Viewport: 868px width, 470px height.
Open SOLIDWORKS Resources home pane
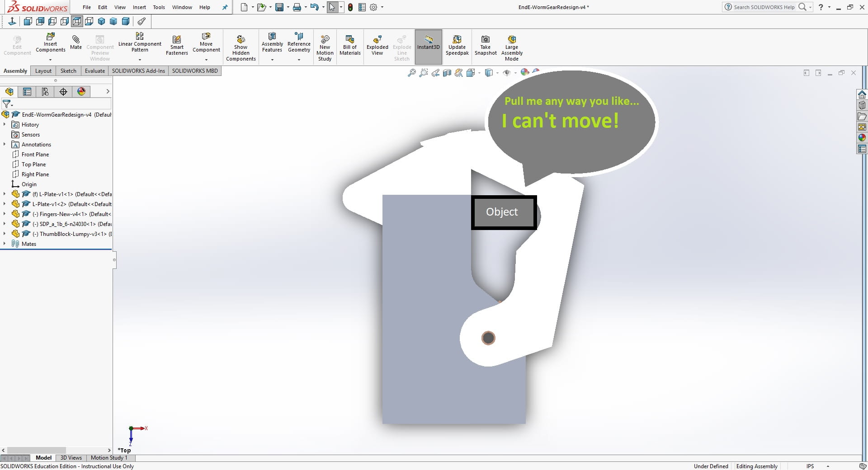862,94
